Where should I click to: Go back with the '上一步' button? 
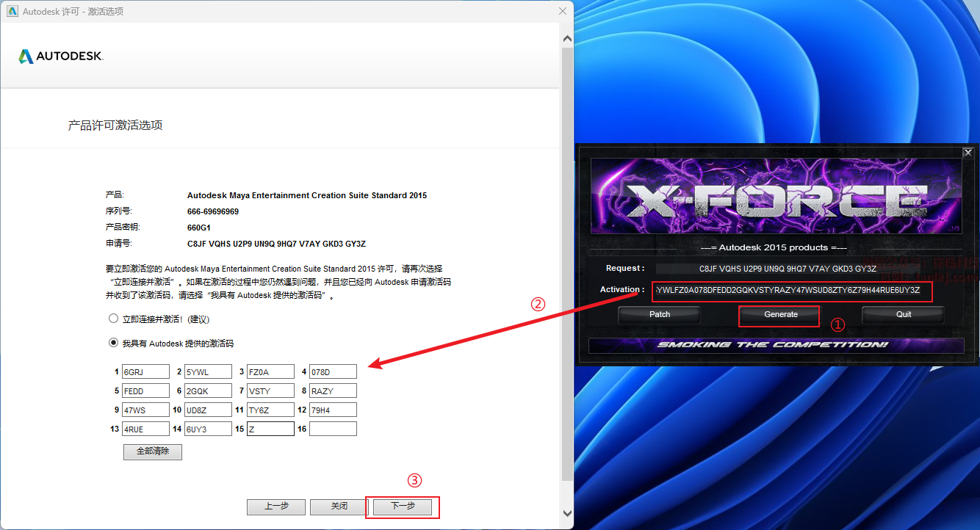tap(276, 507)
